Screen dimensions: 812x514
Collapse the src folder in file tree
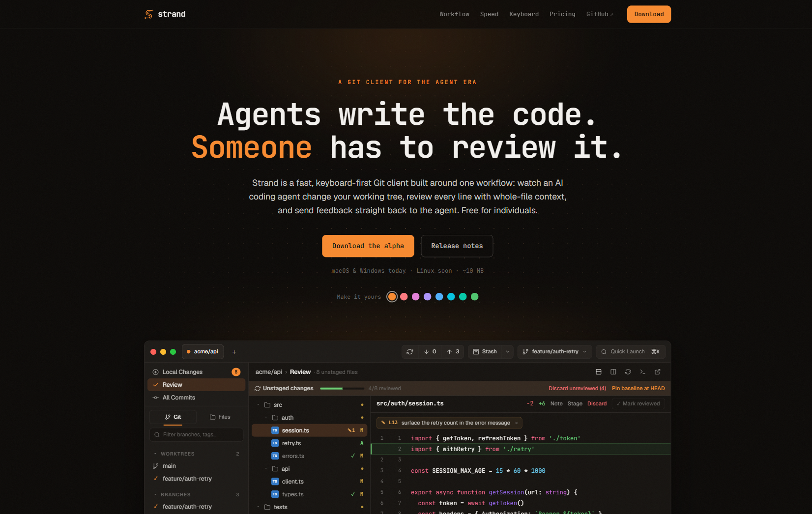point(258,405)
